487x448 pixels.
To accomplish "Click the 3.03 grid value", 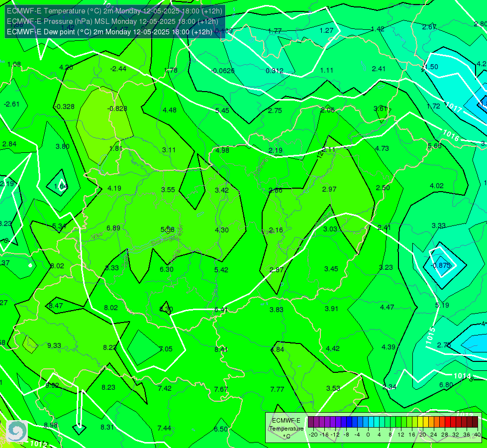I will [330, 229].
